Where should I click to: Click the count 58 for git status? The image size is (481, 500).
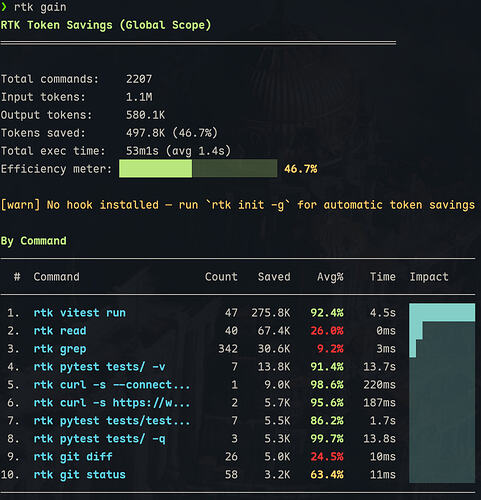point(231,475)
